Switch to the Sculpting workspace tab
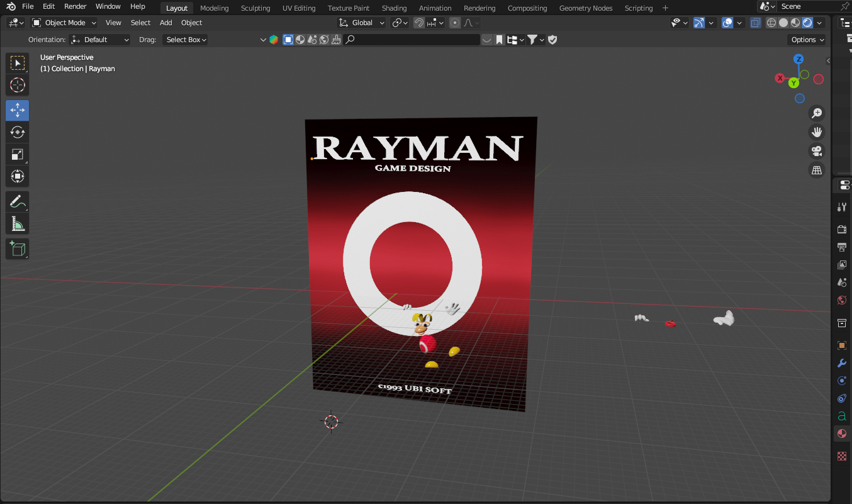Viewport: 852px width, 504px height. (255, 8)
